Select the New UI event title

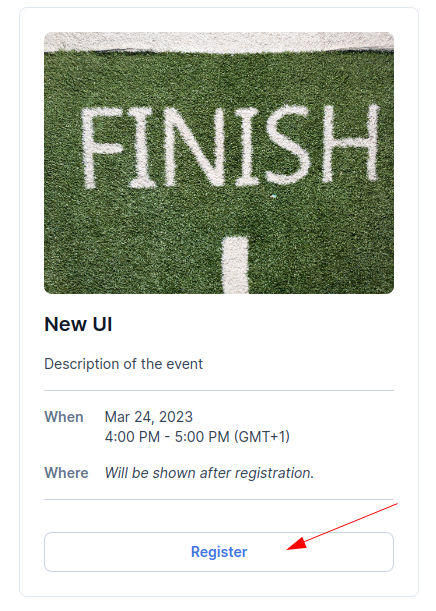coord(78,324)
